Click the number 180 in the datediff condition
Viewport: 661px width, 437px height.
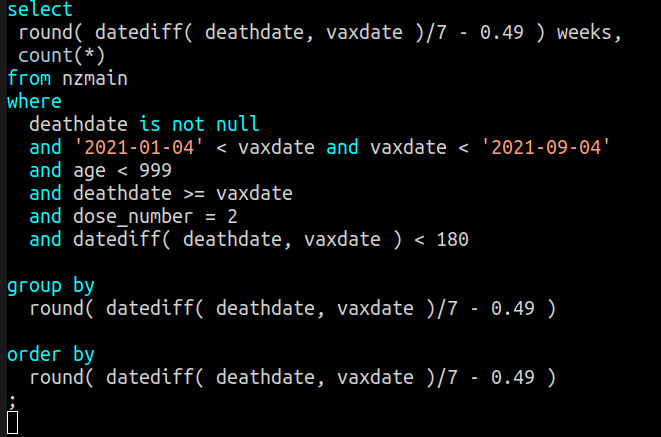(x=452, y=239)
